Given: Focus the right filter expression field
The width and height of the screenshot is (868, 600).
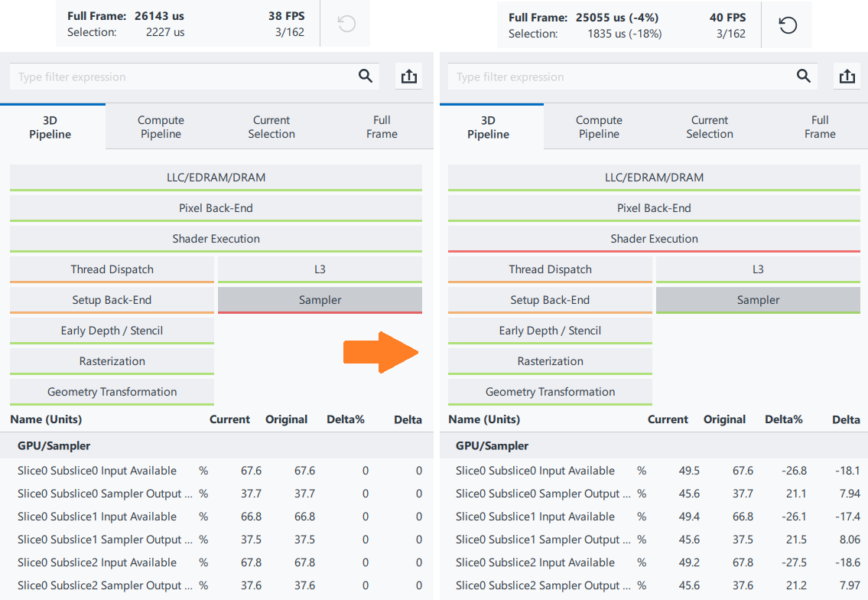Looking at the screenshot, I should point(621,77).
